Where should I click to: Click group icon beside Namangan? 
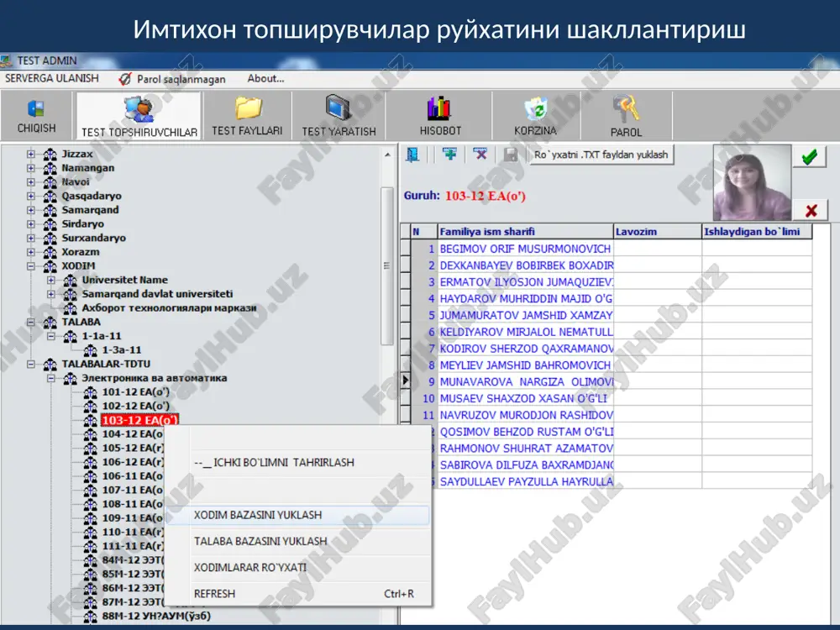pyautogui.click(x=50, y=168)
